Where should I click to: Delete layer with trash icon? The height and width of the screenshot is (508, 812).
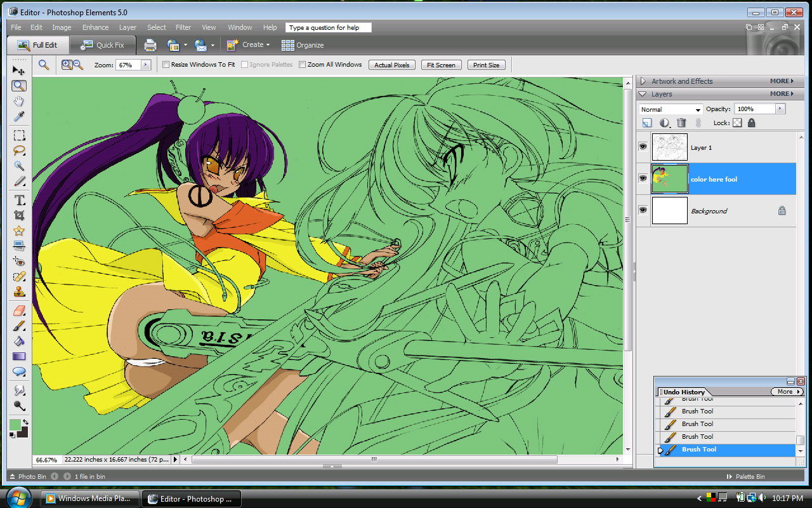[x=681, y=123]
